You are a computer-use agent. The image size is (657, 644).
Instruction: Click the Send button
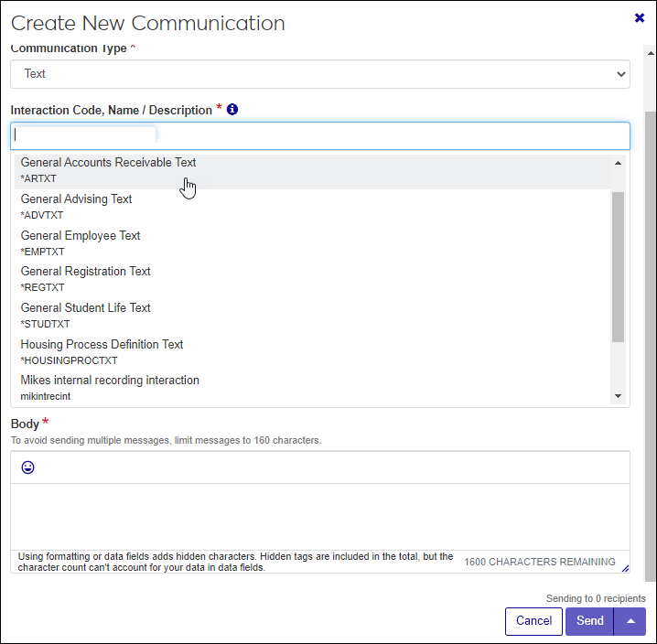[x=589, y=621]
